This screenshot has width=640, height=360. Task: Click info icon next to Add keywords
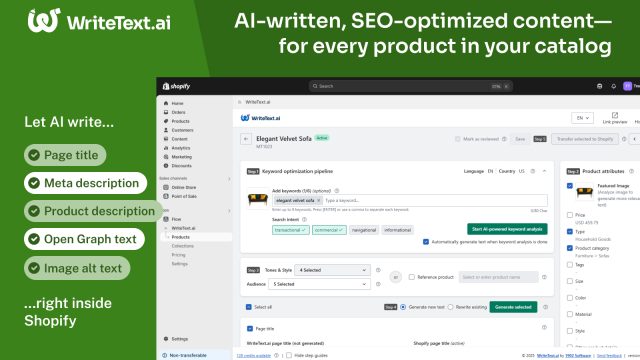tap(337, 191)
